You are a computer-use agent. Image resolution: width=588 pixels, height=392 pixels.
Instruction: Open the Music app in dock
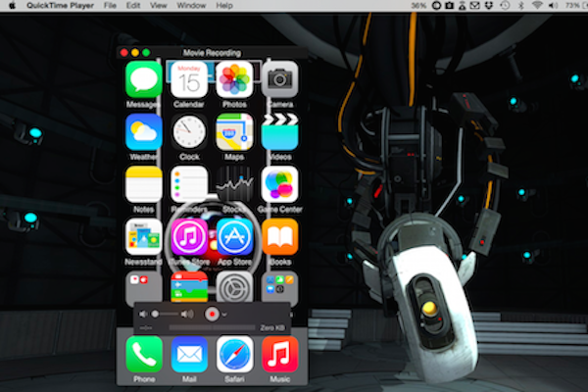click(x=279, y=355)
